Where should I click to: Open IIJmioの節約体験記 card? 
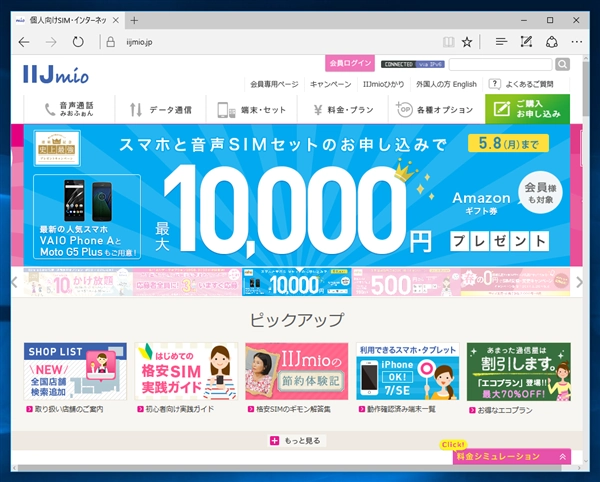pyautogui.click(x=297, y=371)
